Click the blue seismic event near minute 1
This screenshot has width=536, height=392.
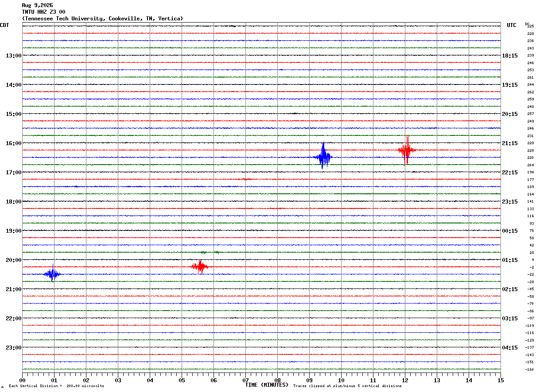coord(52,273)
